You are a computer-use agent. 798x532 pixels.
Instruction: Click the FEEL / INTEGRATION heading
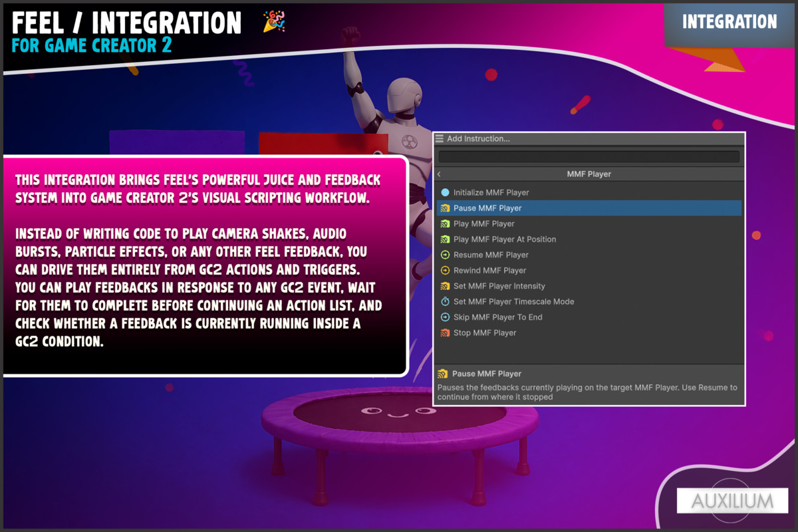click(x=127, y=23)
